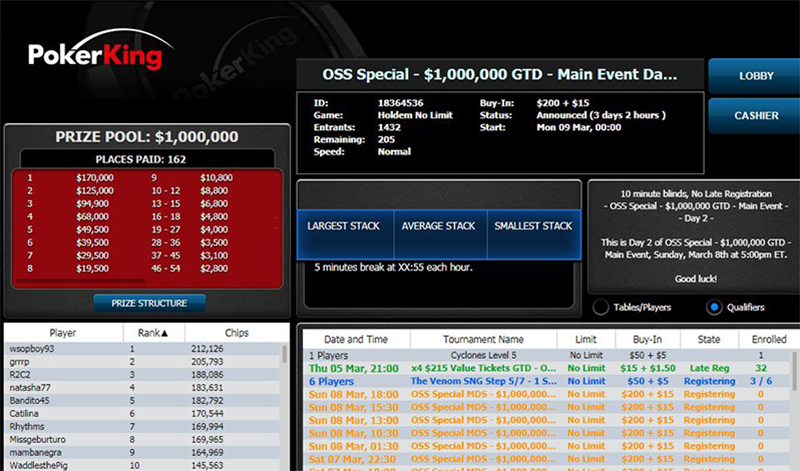
Task: Switch to the Average Stack tab
Action: (439, 226)
